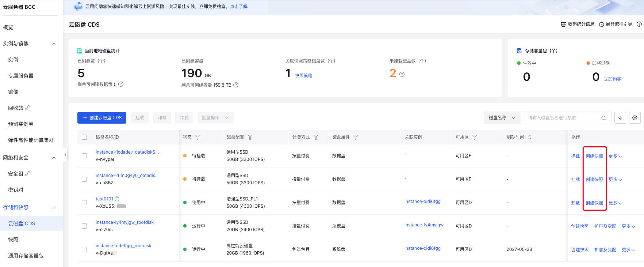
Task: Click the info icon at top right
Action: click(x=639, y=24)
